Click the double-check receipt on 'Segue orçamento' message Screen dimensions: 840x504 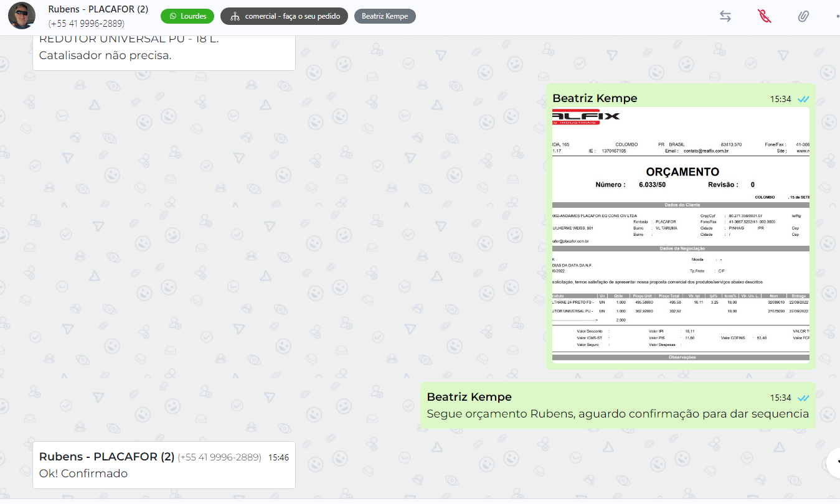tap(803, 398)
